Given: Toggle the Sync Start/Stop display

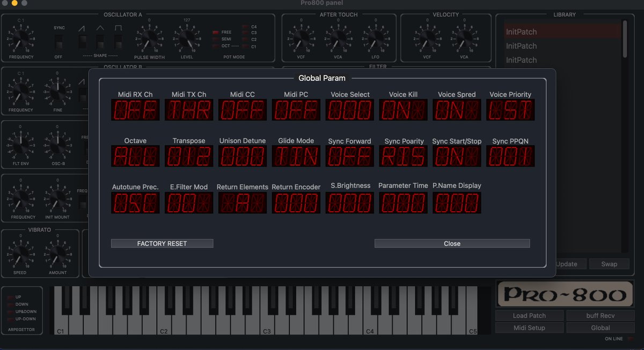Looking at the screenshot, I should 457,157.
